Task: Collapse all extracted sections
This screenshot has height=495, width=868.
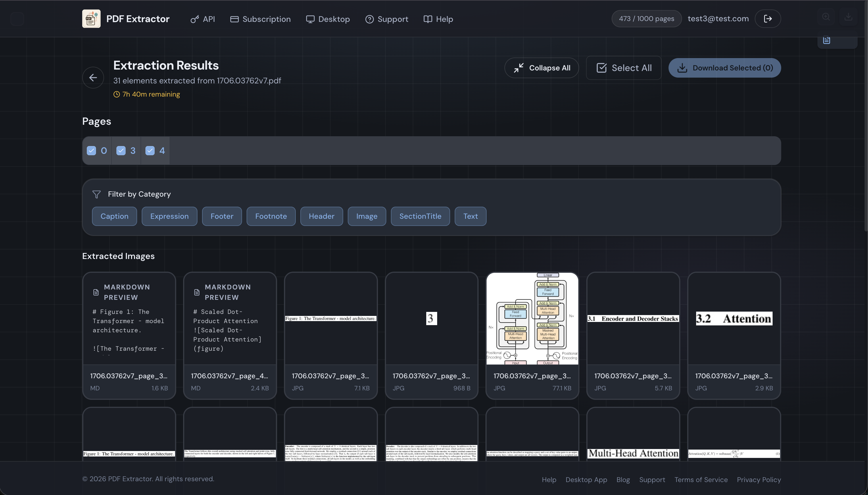Action: click(541, 68)
